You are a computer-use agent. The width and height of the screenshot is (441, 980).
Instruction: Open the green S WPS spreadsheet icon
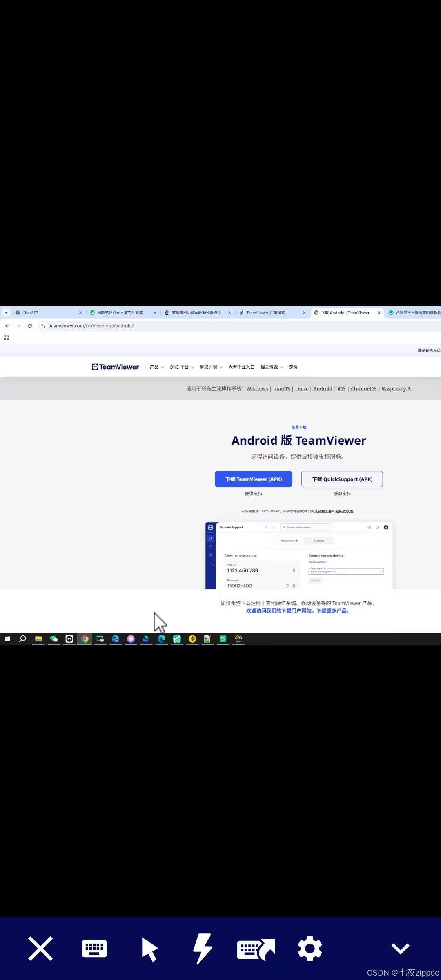tap(223, 639)
